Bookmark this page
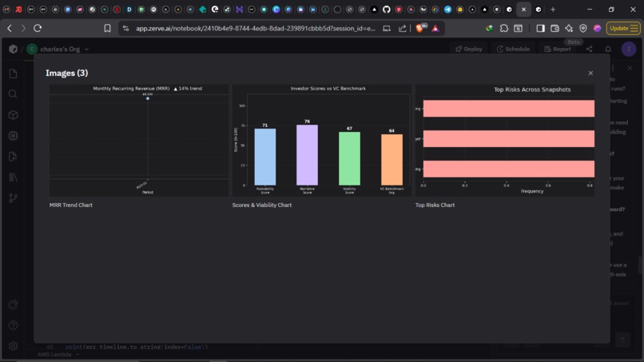The height and width of the screenshot is (362, 644). tap(107, 28)
